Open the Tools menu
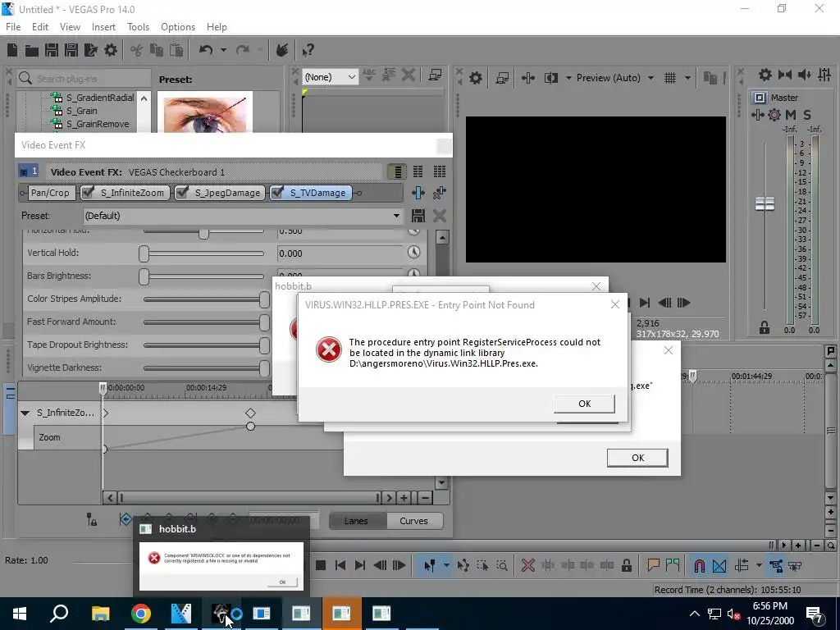This screenshot has height=630, width=840. (x=138, y=27)
